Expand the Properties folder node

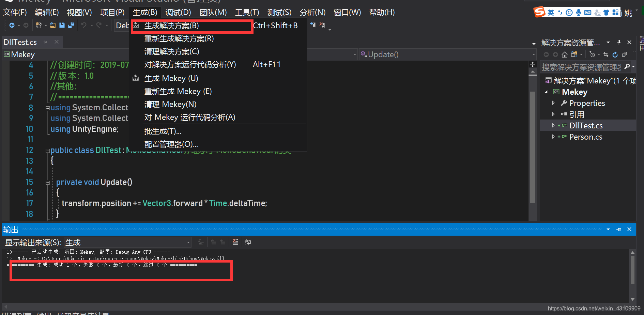pos(553,103)
